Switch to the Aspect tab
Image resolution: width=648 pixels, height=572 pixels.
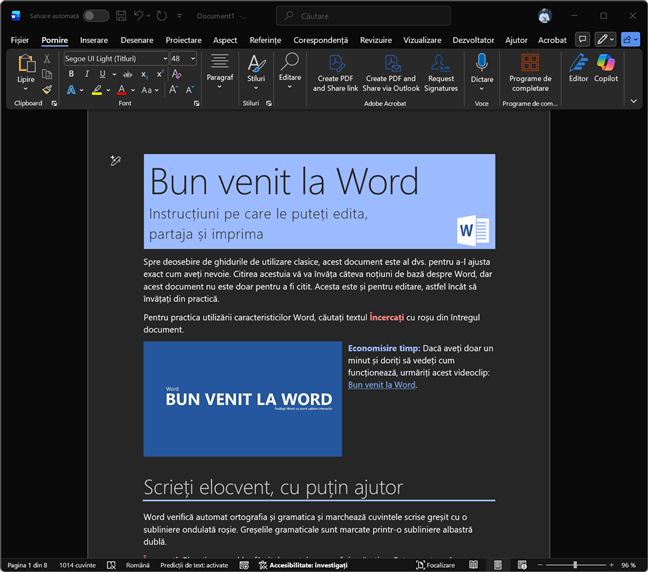[225, 40]
